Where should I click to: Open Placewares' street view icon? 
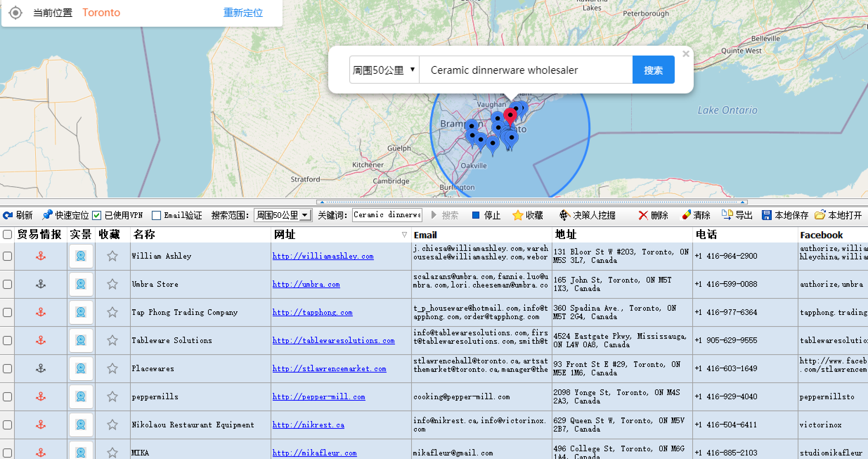tap(81, 368)
